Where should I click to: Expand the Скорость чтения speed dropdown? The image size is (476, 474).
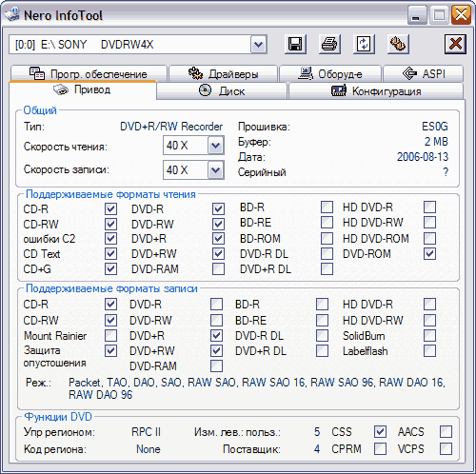[x=216, y=146]
